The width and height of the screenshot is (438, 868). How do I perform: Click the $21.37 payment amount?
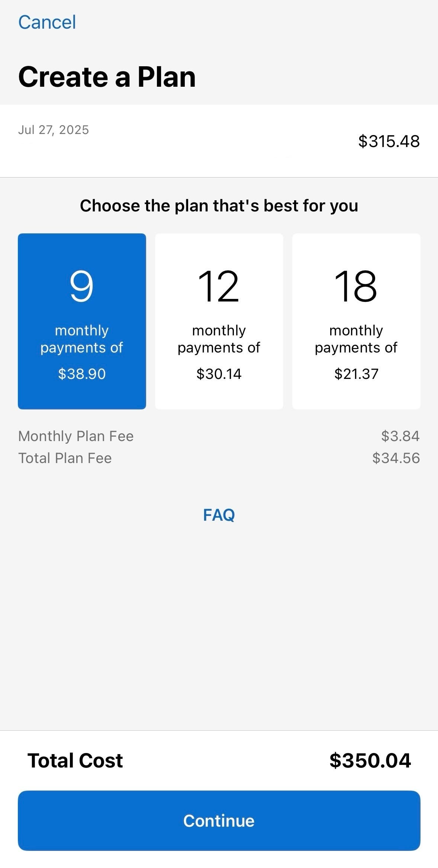tap(356, 374)
